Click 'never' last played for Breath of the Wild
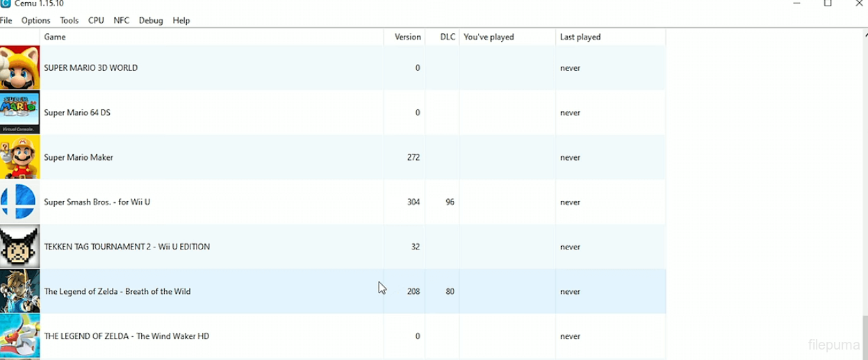Viewport: 868px width, 360px height. 570,292
